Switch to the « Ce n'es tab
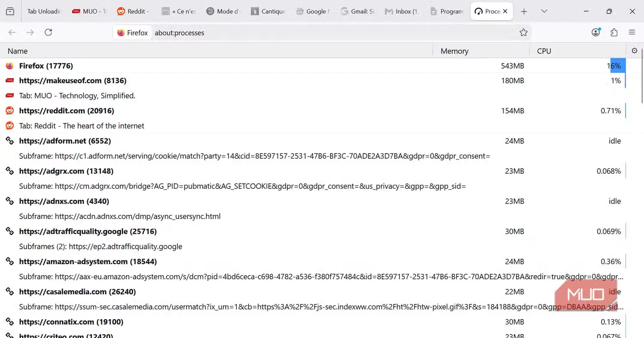Viewport: 644px width, 338px height. (x=178, y=12)
